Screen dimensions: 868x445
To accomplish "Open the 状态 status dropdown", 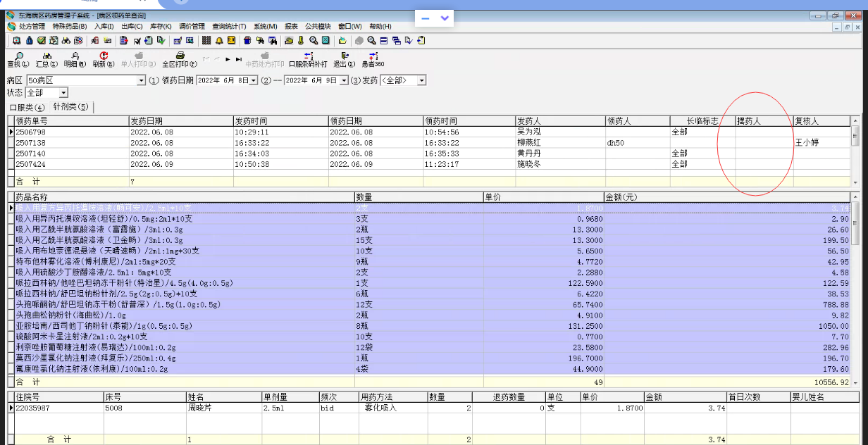I will [63, 93].
